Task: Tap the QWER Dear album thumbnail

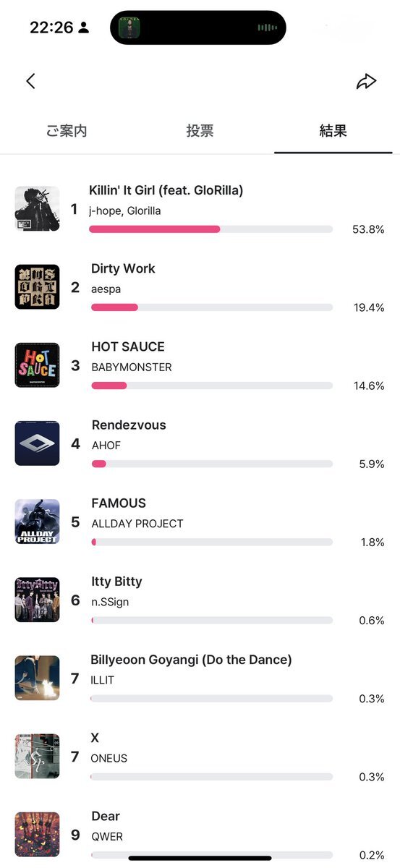Action: click(37, 834)
